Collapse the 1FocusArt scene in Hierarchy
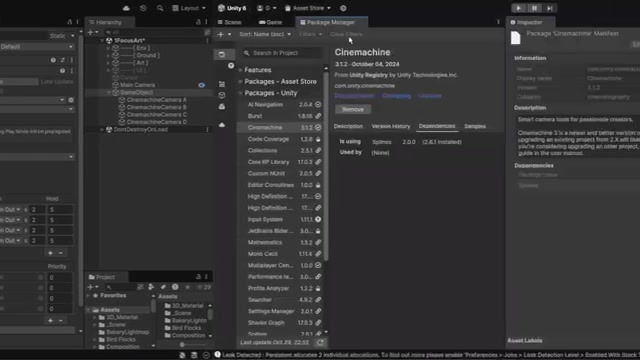This screenshot has width=640, height=360. pos(102,40)
